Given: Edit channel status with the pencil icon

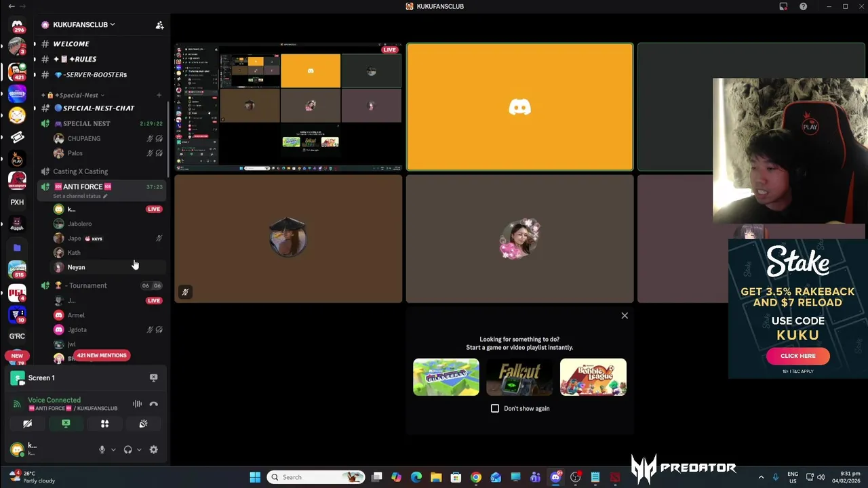Looking at the screenshot, I should (x=105, y=196).
